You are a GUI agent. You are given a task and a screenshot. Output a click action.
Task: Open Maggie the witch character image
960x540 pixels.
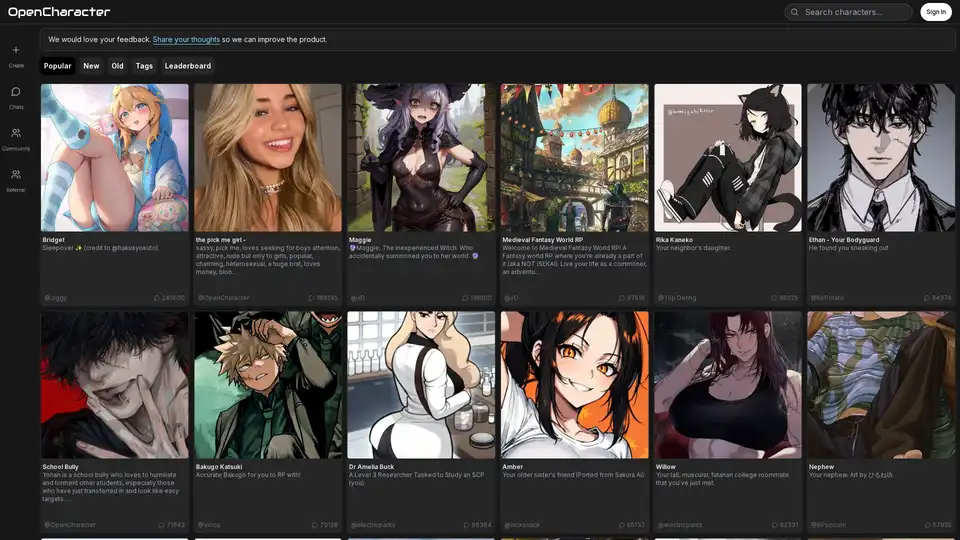tap(421, 158)
